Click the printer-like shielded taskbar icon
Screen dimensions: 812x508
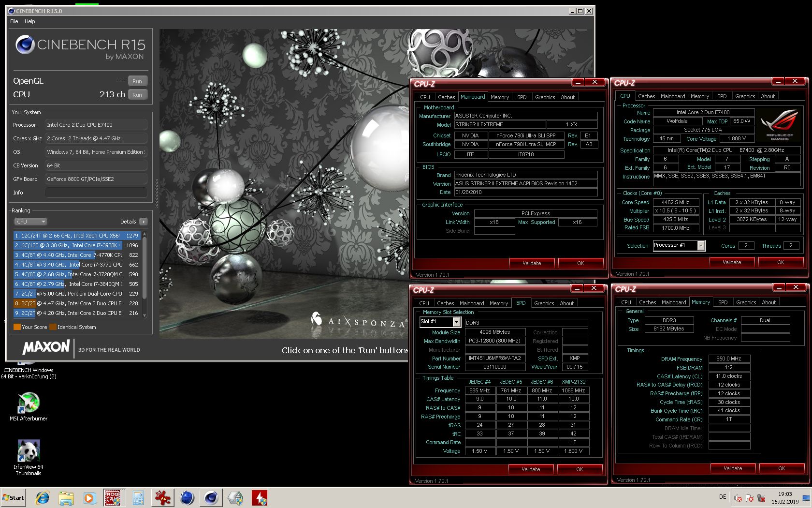[x=235, y=497]
